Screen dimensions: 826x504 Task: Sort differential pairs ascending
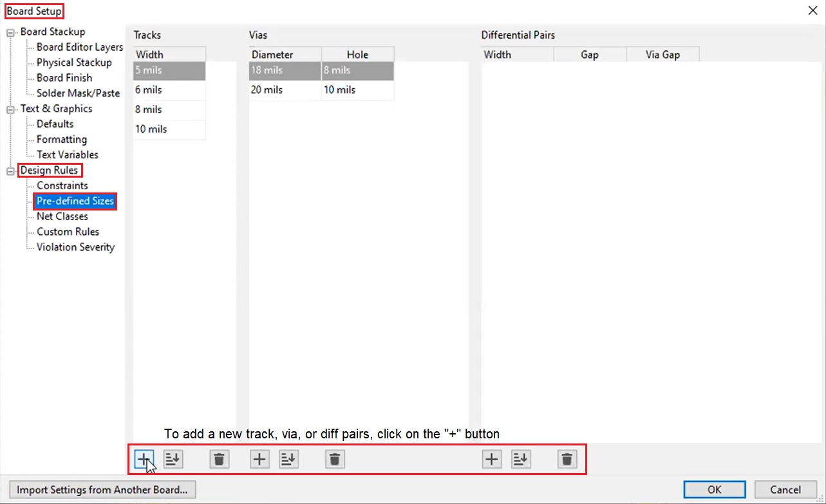click(x=521, y=459)
